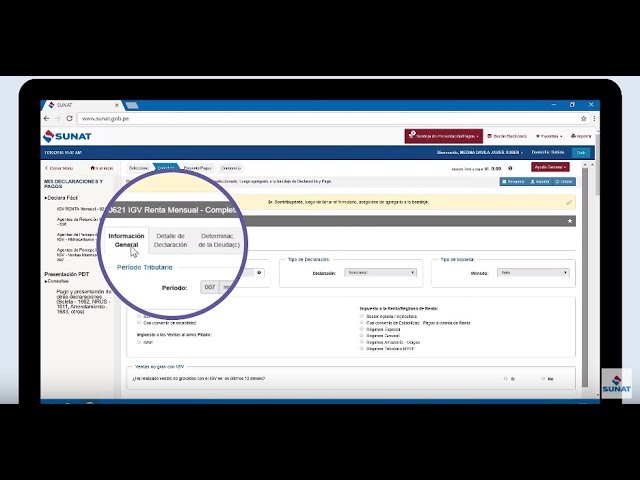Click the form's vertical scrollbar thumb
Viewport: 640px width, 480px height.
click(585, 277)
